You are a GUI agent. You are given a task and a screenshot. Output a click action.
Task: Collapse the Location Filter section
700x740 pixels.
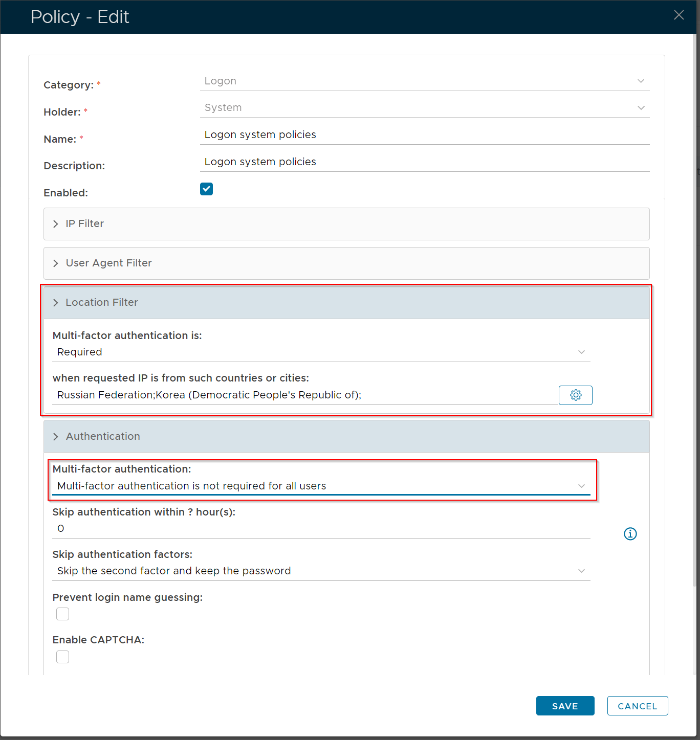(x=101, y=303)
